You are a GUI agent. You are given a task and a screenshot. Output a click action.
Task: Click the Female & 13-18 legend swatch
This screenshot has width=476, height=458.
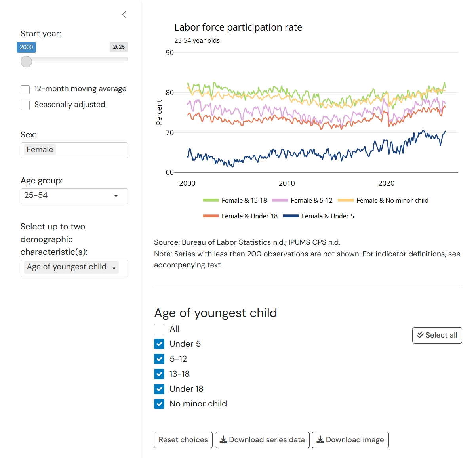pos(211,200)
